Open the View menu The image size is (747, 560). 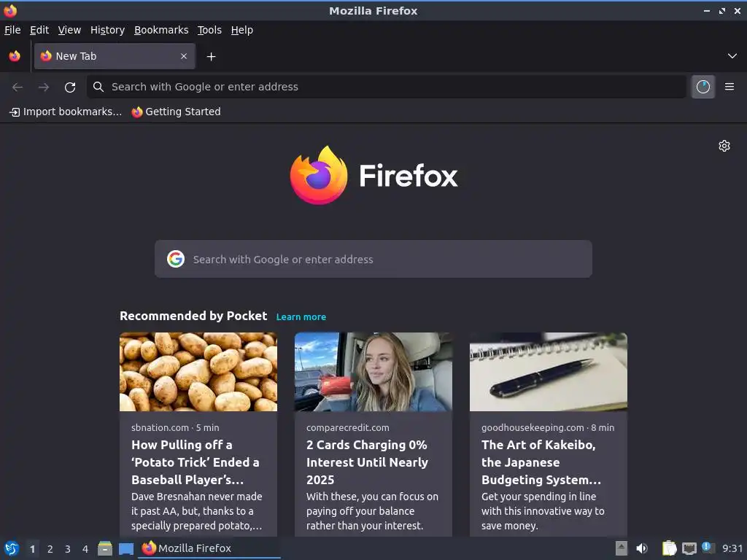(69, 30)
